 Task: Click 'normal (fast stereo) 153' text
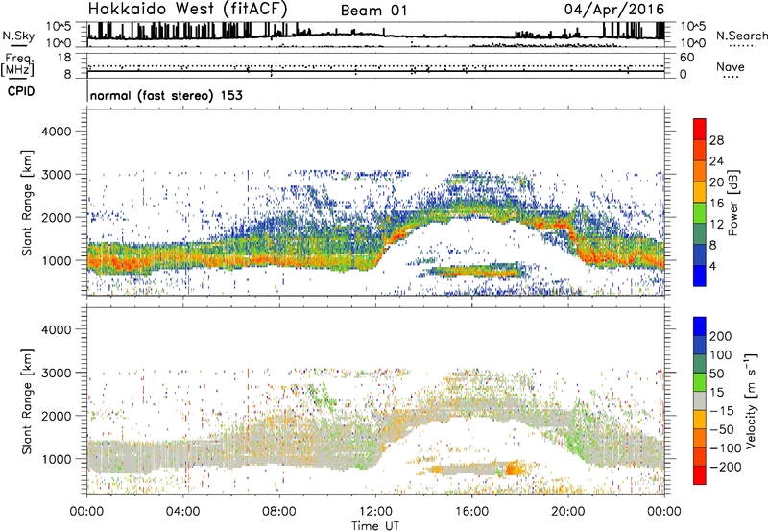tap(166, 95)
